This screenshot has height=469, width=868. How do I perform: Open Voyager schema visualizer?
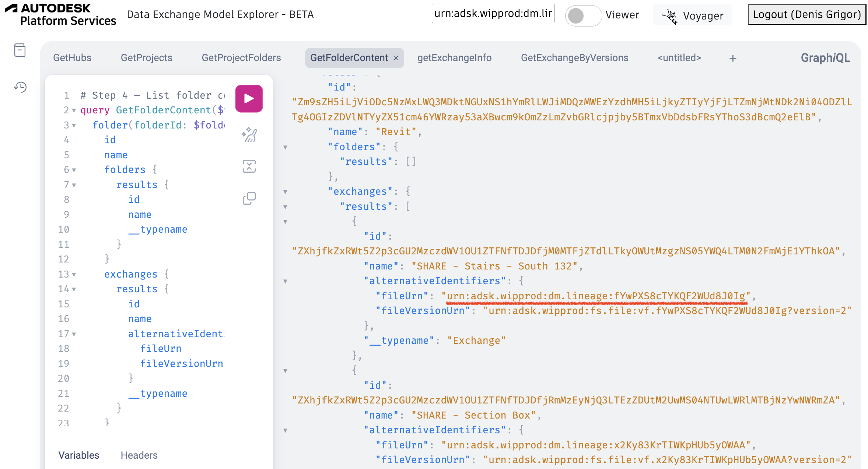693,15
